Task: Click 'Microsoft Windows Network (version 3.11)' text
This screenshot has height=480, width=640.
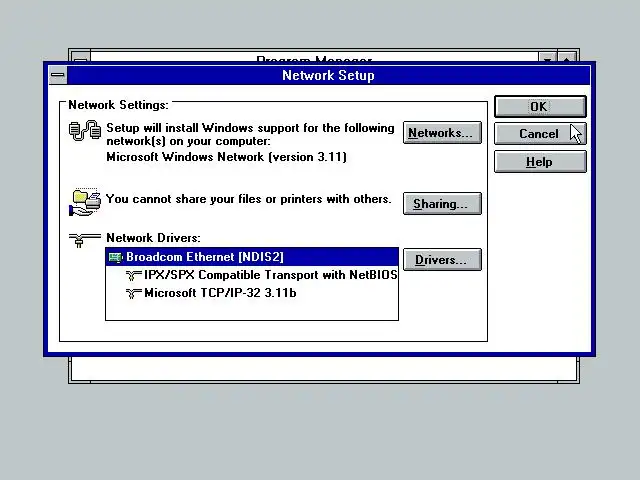Action: 227,157
